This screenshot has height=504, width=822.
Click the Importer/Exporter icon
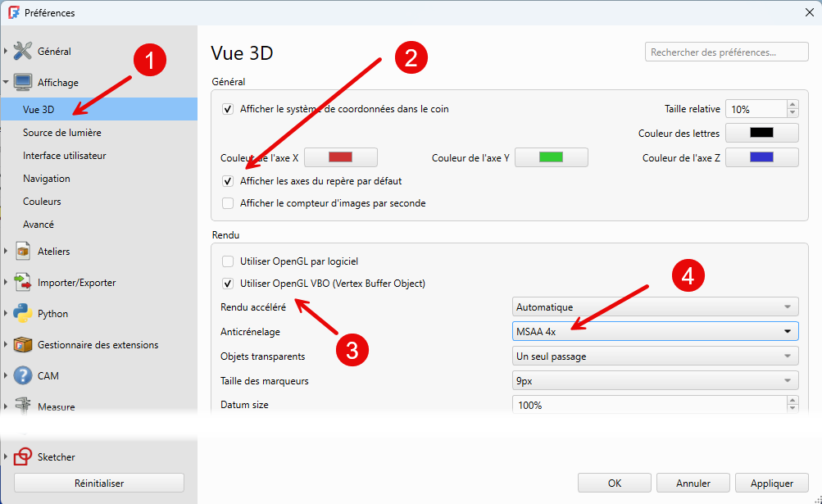click(23, 283)
